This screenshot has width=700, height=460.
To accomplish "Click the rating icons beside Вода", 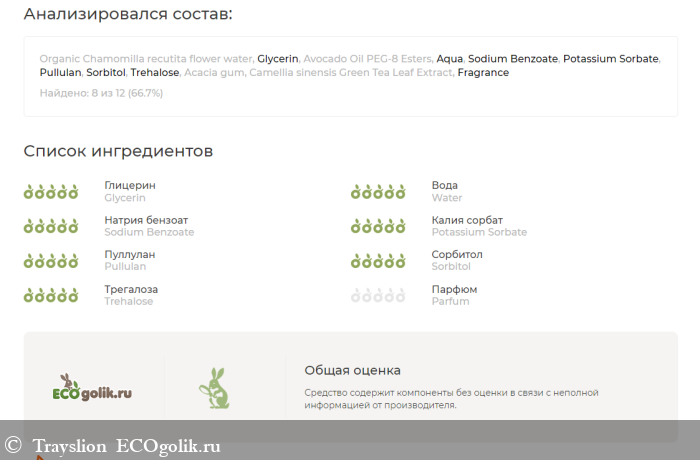I will tap(378, 192).
